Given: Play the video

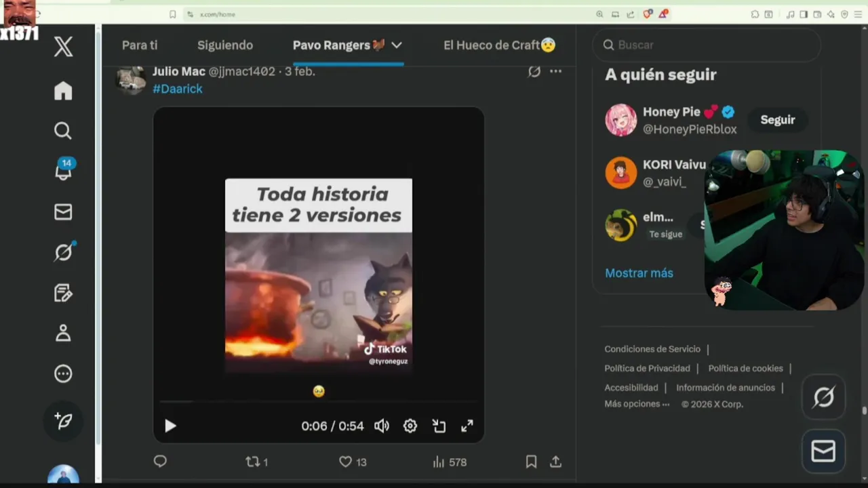Looking at the screenshot, I should (170, 426).
